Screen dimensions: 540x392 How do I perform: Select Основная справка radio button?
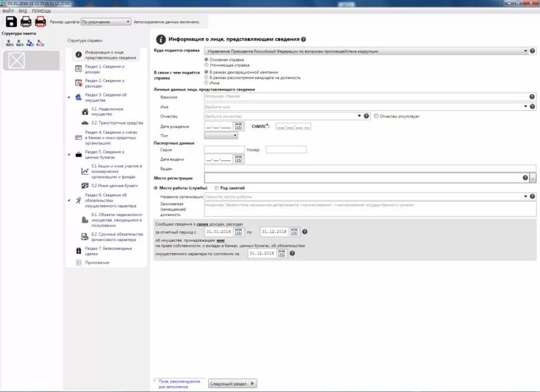[206, 60]
